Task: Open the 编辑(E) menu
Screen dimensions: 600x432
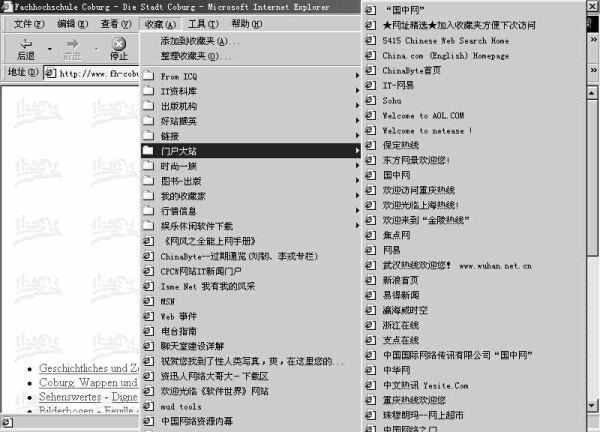Action: pos(72,24)
